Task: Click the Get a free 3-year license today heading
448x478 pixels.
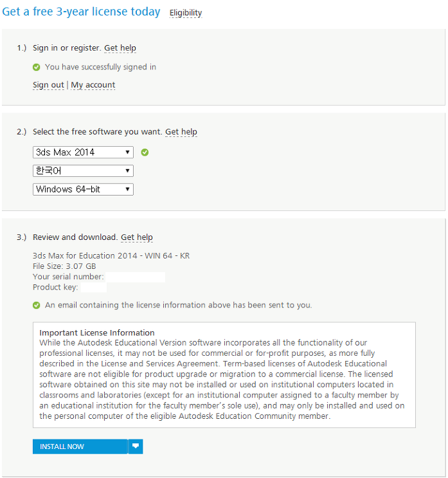Action: pyautogui.click(x=81, y=12)
